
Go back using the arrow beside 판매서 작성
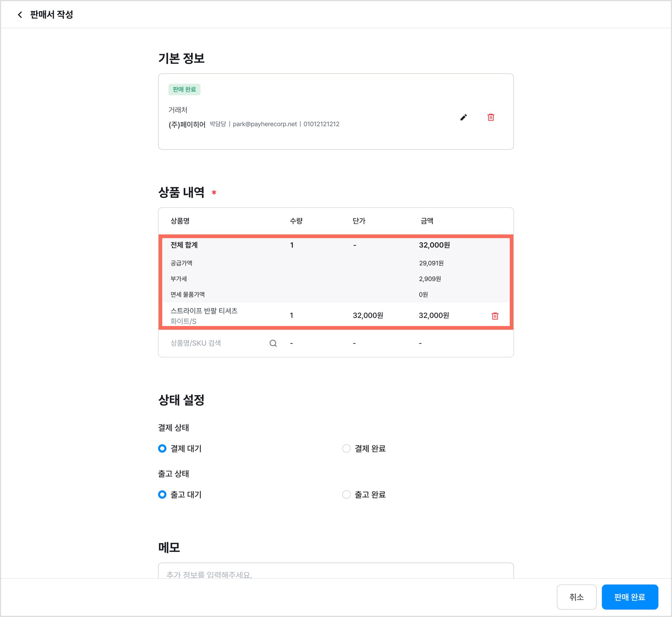click(20, 15)
